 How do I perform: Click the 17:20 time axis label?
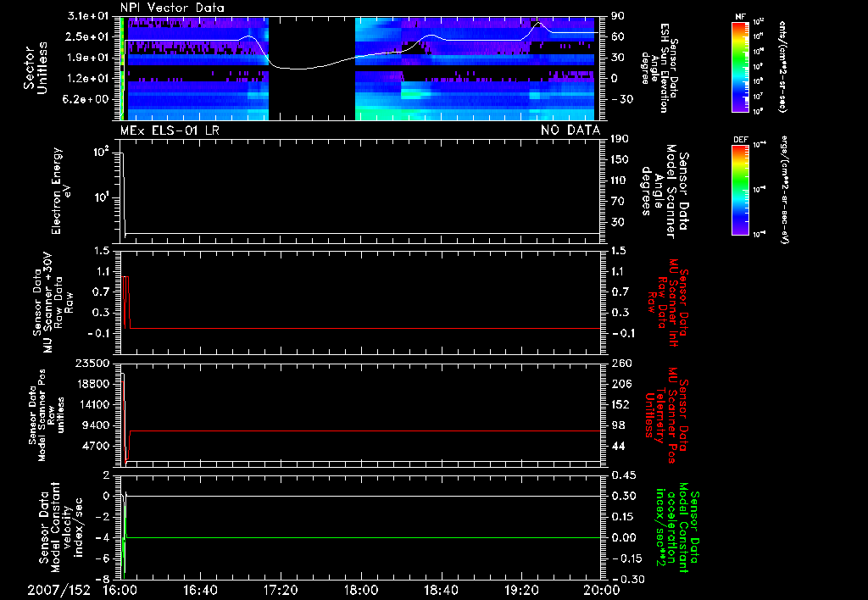281,590
